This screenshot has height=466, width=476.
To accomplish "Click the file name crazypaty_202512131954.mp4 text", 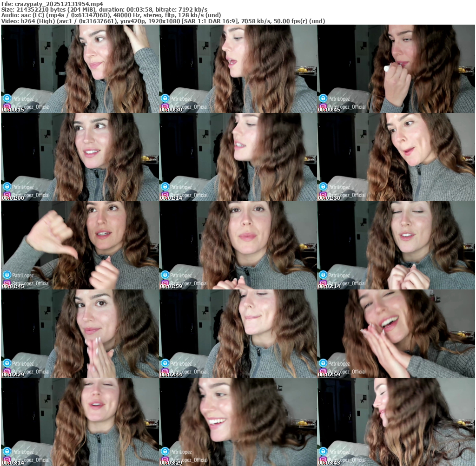I will click(x=59, y=4).
